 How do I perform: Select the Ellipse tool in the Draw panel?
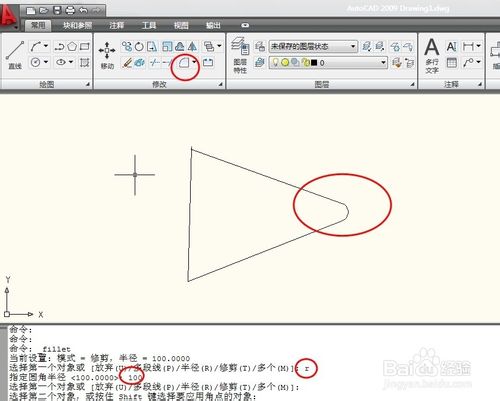coord(61,62)
